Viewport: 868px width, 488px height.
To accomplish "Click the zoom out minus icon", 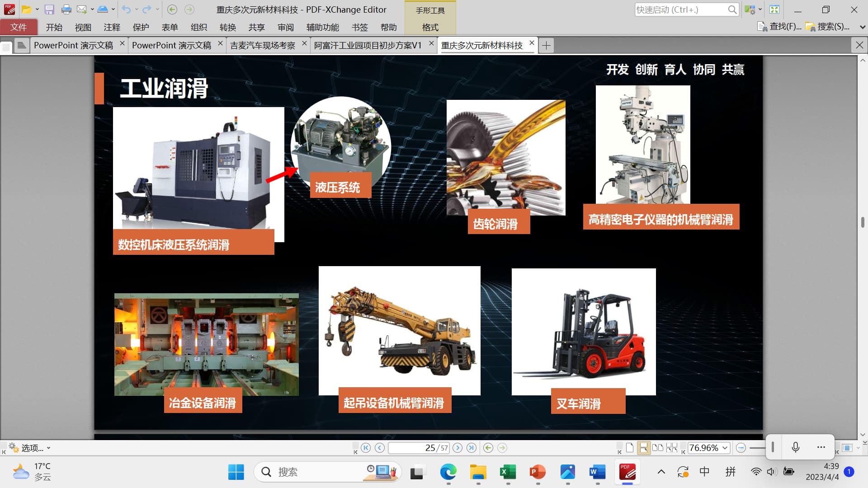I will [741, 448].
